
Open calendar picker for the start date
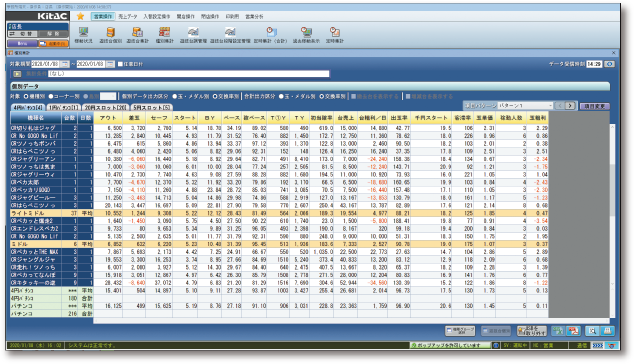[x=65, y=64]
